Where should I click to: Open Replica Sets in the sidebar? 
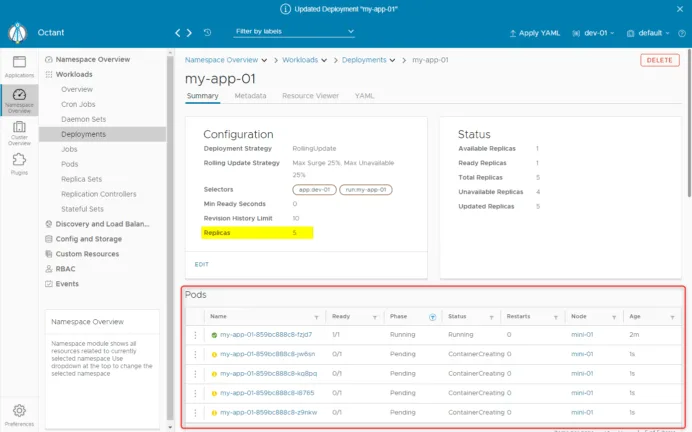pyautogui.click(x=82, y=179)
